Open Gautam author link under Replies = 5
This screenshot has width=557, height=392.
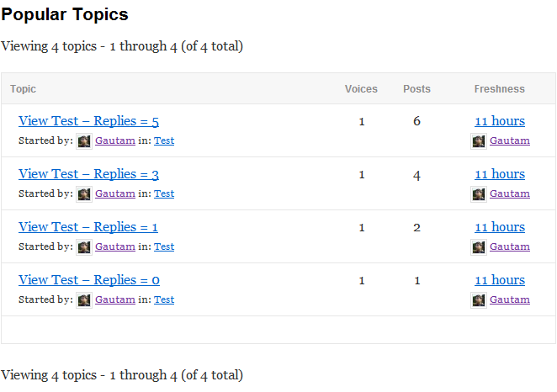115,140
